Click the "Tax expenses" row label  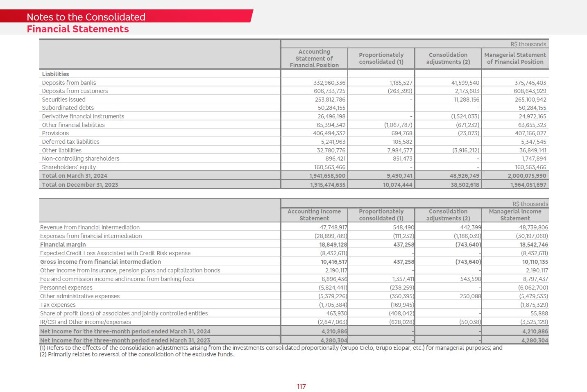(58, 305)
